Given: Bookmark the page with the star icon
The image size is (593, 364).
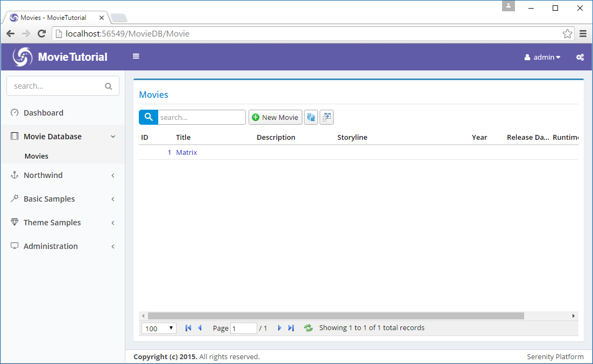Looking at the screenshot, I should pos(567,34).
